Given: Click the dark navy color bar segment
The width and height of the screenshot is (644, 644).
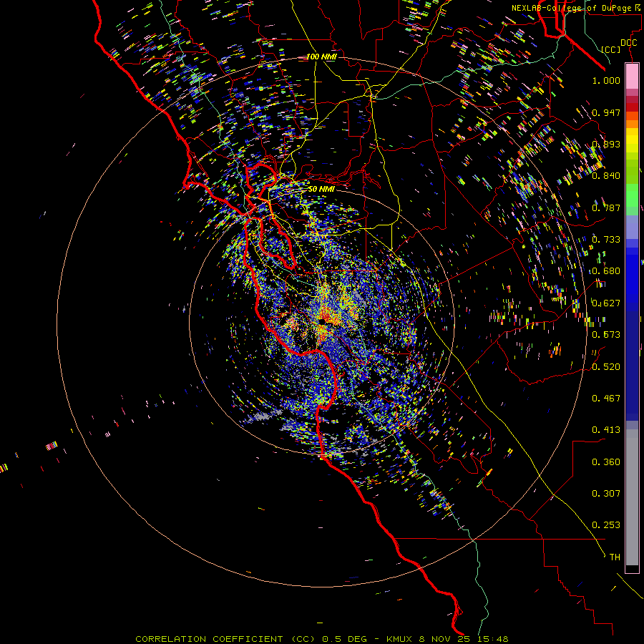Looking at the screenshot, I should [x=632, y=361].
